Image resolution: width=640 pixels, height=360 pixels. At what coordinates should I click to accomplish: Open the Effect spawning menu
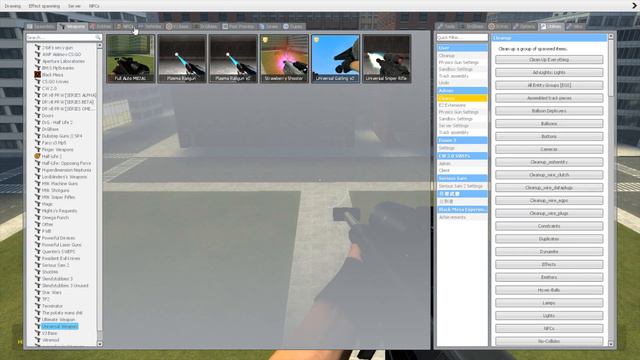44,6
